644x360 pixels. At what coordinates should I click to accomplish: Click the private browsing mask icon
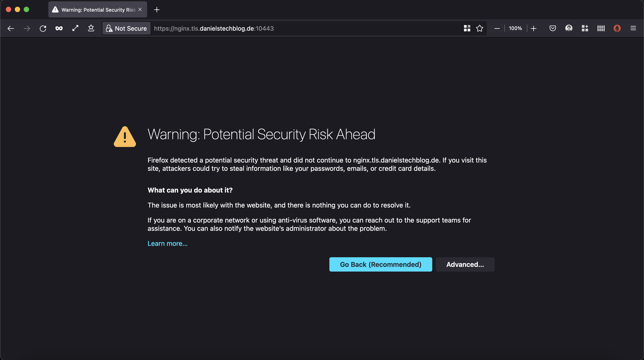[59, 28]
